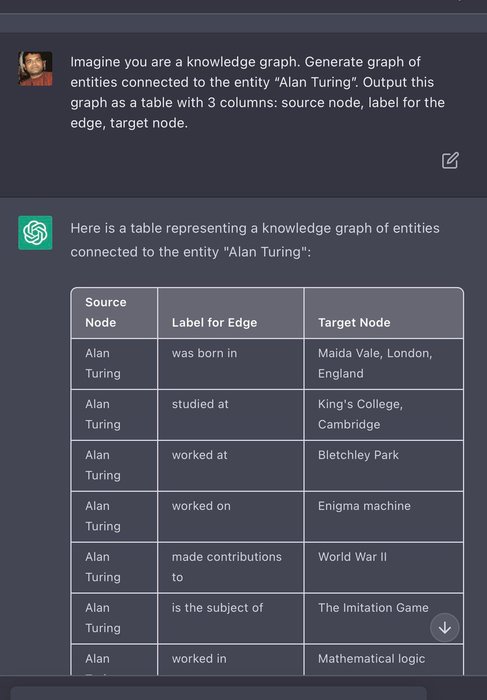Click the World War II cell
Viewport: 487px width, 700px height.
pos(384,567)
